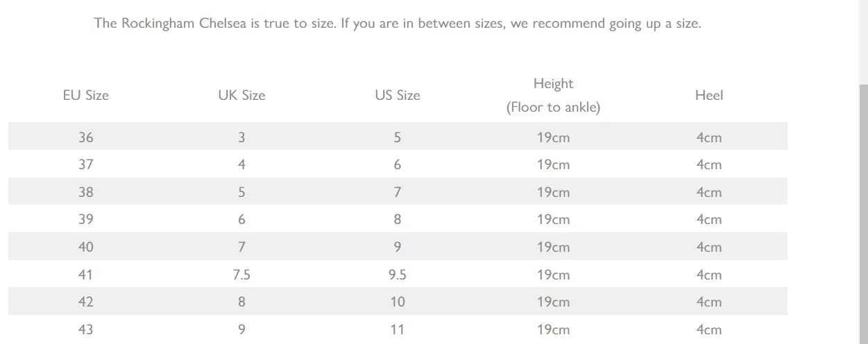Click the true to size description text
Viewport: 868px width, 344px height.
tap(398, 23)
